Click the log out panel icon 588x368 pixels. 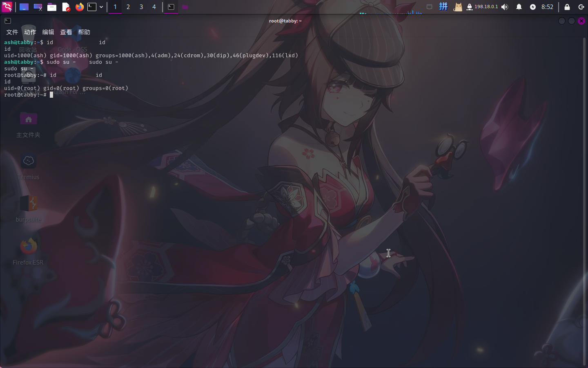click(x=581, y=7)
